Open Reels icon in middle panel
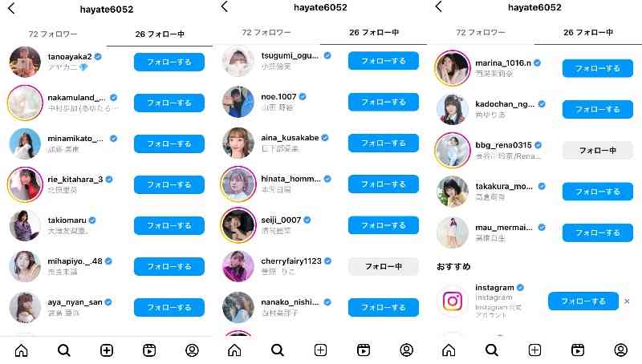The width and height of the screenshot is (642, 364). click(x=364, y=350)
